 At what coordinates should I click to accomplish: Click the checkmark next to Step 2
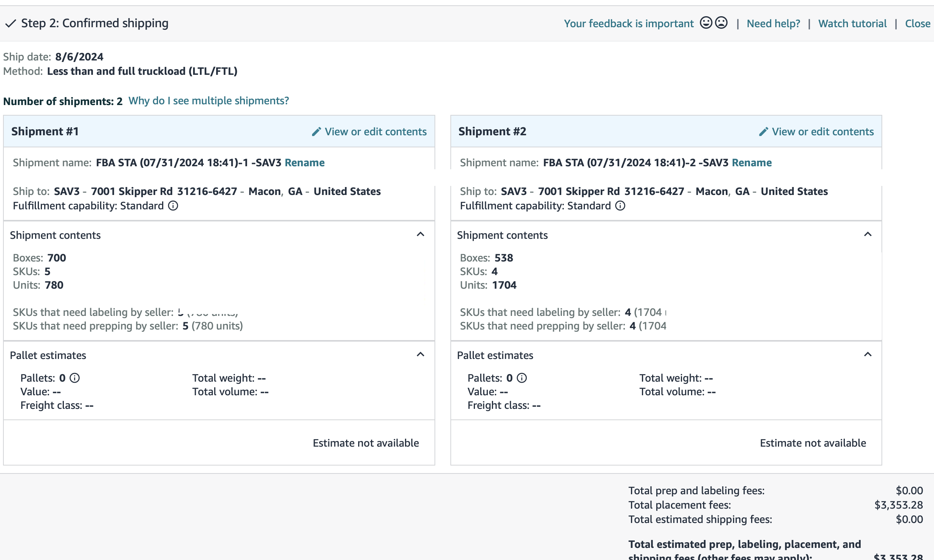[10, 23]
